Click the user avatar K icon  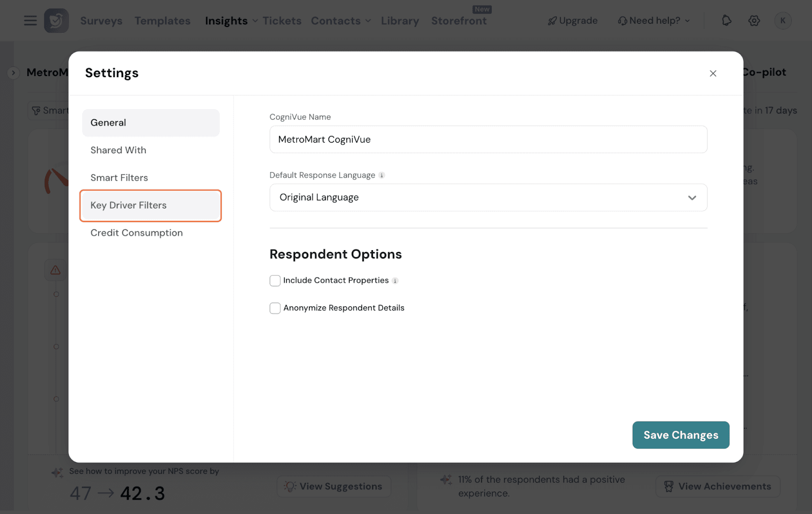[x=783, y=21]
